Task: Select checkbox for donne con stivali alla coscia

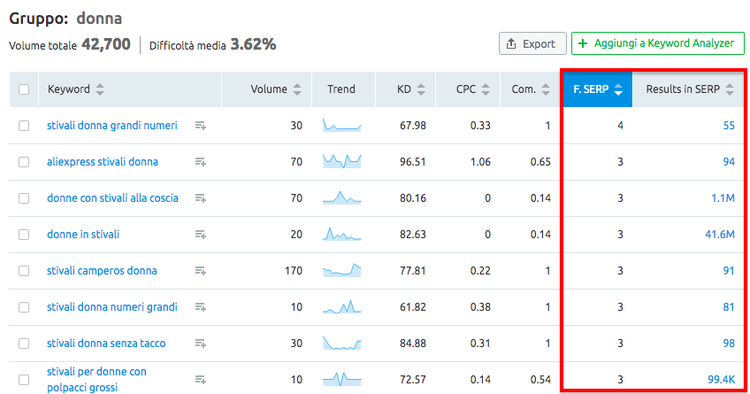Action: 23,198
